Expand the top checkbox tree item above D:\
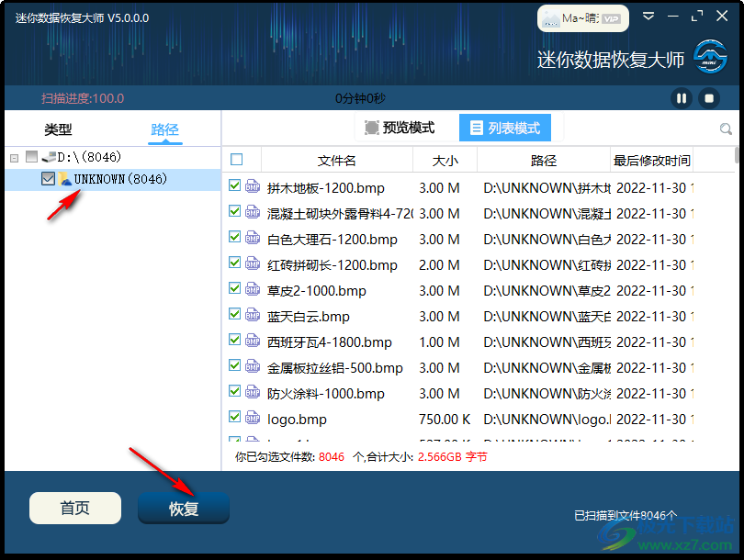The width and height of the screenshot is (744, 560). [x=31, y=156]
